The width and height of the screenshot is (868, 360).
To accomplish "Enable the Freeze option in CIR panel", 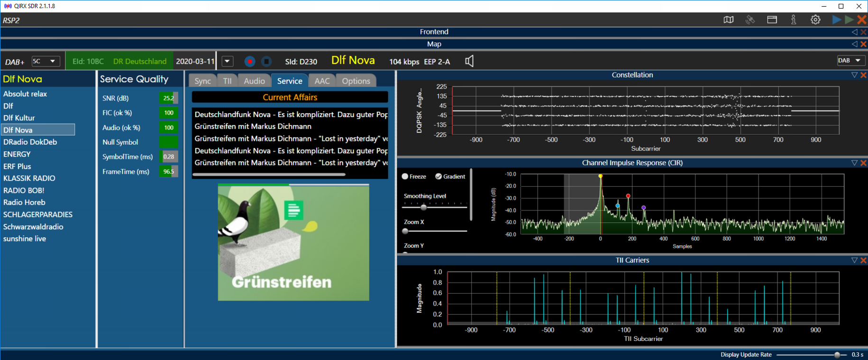I will tap(405, 177).
